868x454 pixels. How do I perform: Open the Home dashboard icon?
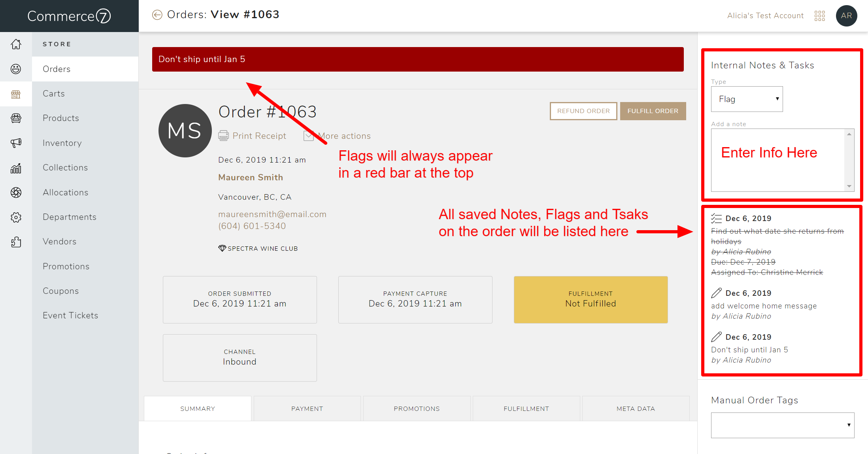coord(16,44)
